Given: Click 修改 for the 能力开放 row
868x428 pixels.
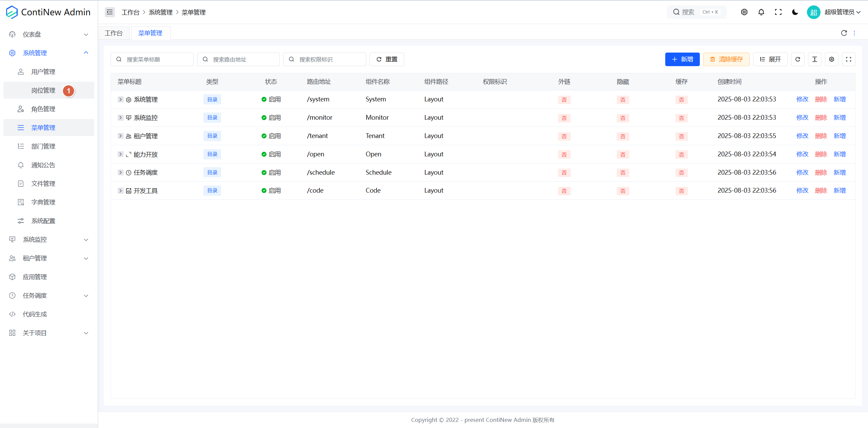Looking at the screenshot, I should 802,154.
